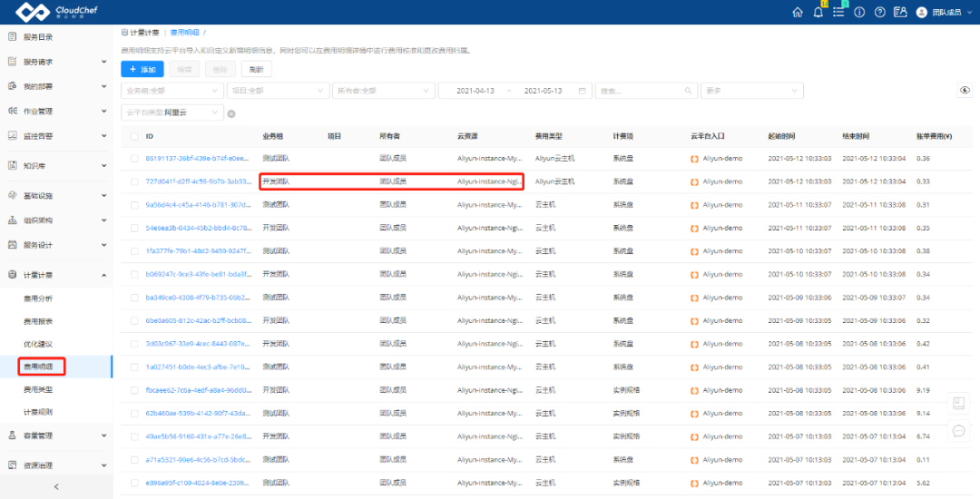This screenshot has height=499, width=980.
Task: Click the start date 2021-04-13 field
Action: [x=475, y=91]
